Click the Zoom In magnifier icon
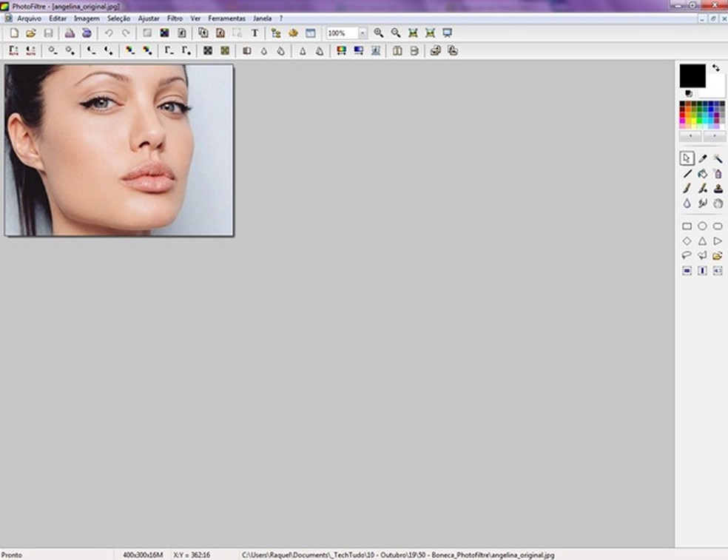The height and width of the screenshot is (560, 728). pyautogui.click(x=379, y=33)
